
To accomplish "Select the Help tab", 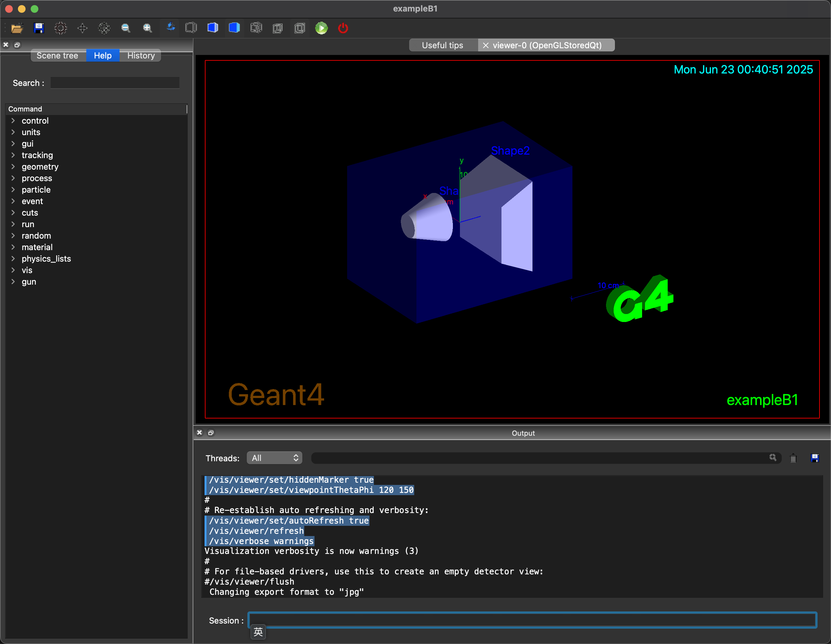I will click(103, 56).
